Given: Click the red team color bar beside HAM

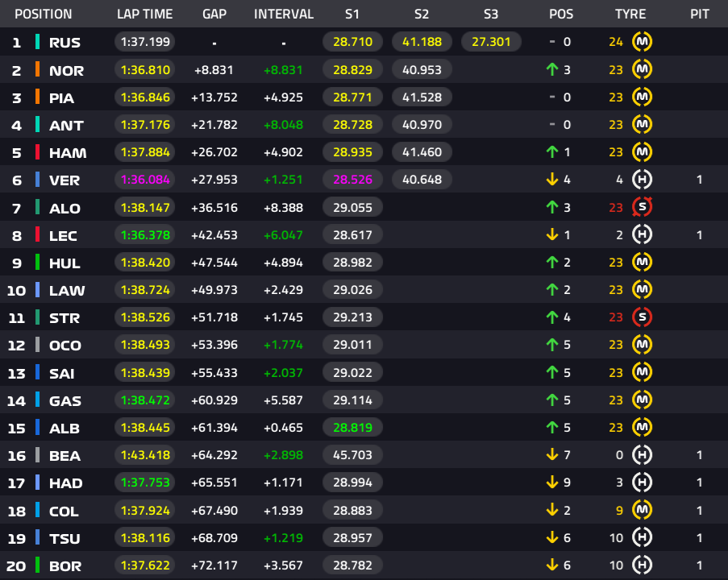Looking at the screenshot, I should (x=37, y=152).
